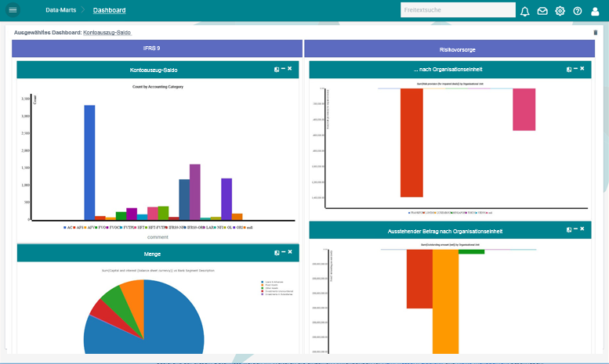Click the help question mark icon
The width and height of the screenshot is (609, 364).
[x=578, y=11]
